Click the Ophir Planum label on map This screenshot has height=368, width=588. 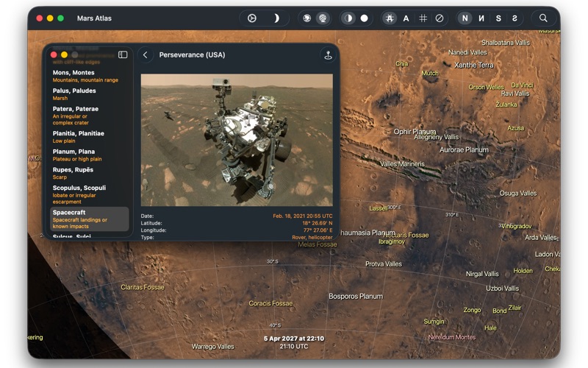[415, 132]
